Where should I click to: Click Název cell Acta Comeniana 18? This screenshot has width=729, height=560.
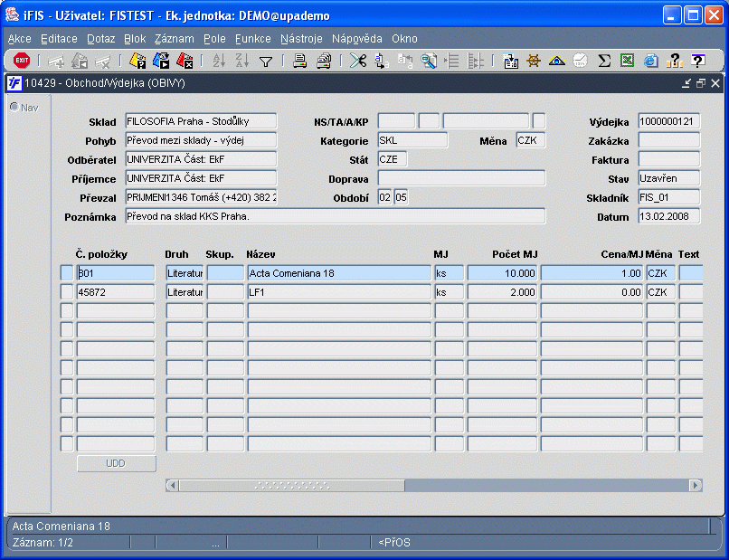point(339,273)
